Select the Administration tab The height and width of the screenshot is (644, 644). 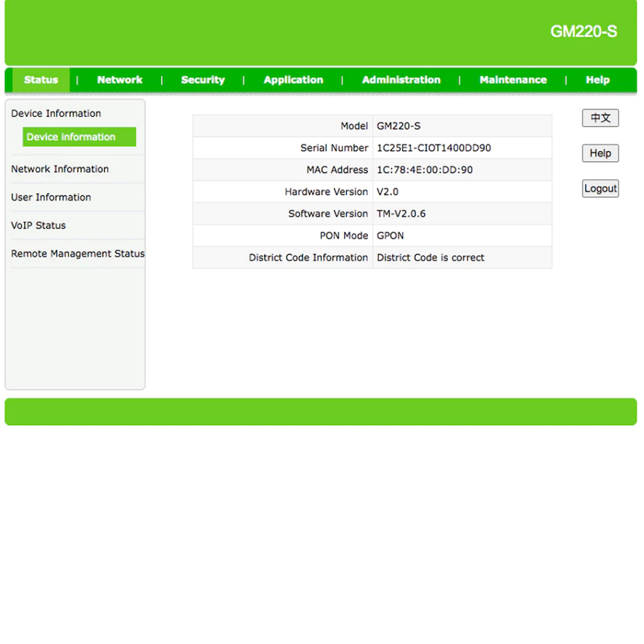pos(401,80)
